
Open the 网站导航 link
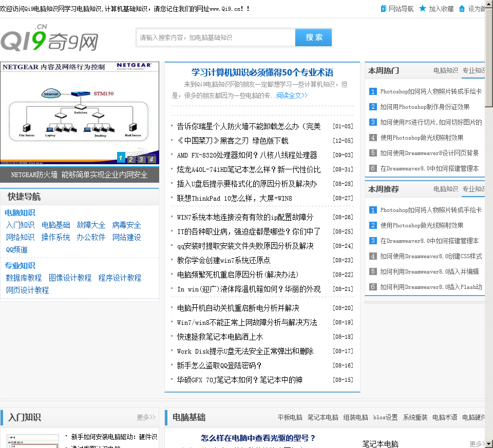[401, 9]
